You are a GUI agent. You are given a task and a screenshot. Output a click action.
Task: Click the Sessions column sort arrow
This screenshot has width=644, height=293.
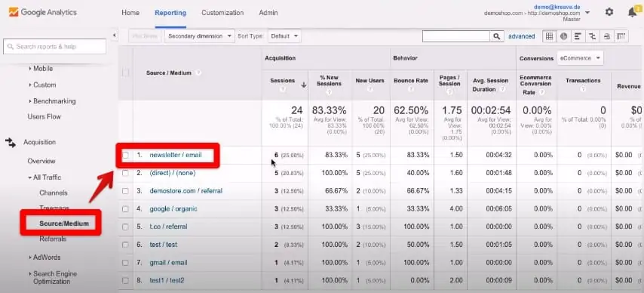click(x=303, y=85)
